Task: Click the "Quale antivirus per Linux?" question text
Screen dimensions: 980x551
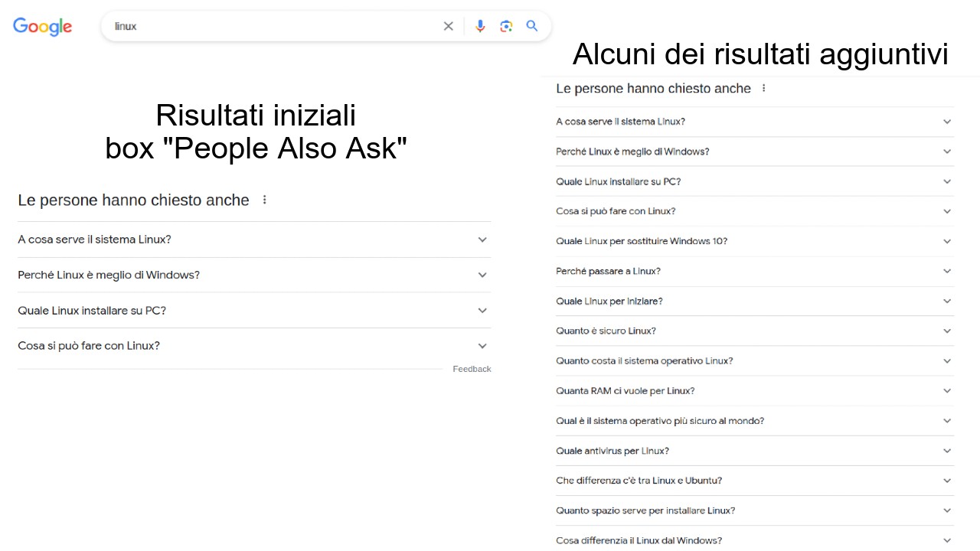Action: point(612,450)
